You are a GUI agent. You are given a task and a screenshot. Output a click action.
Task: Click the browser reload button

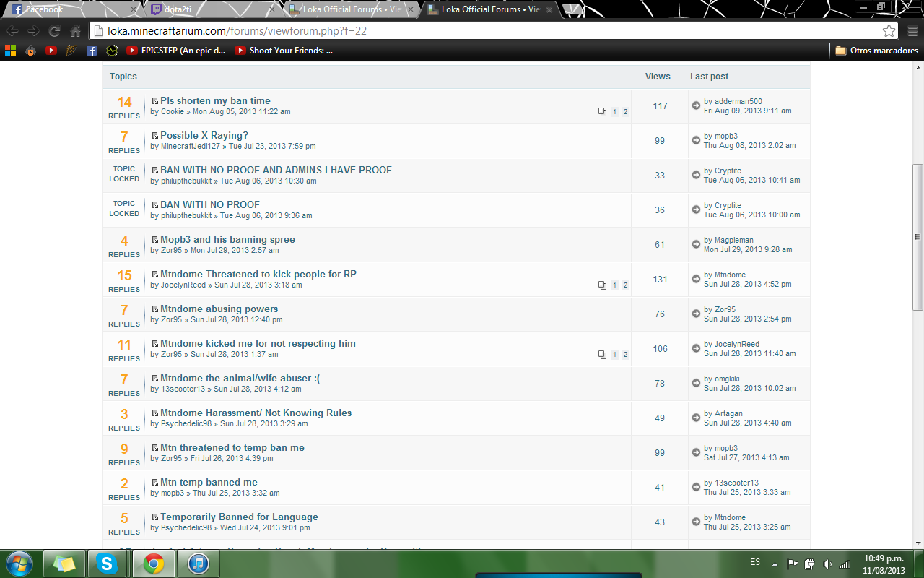click(x=54, y=31)
